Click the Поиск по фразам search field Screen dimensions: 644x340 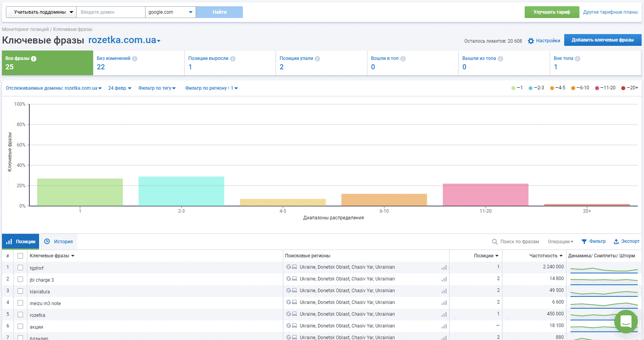[x=520, y=242]
